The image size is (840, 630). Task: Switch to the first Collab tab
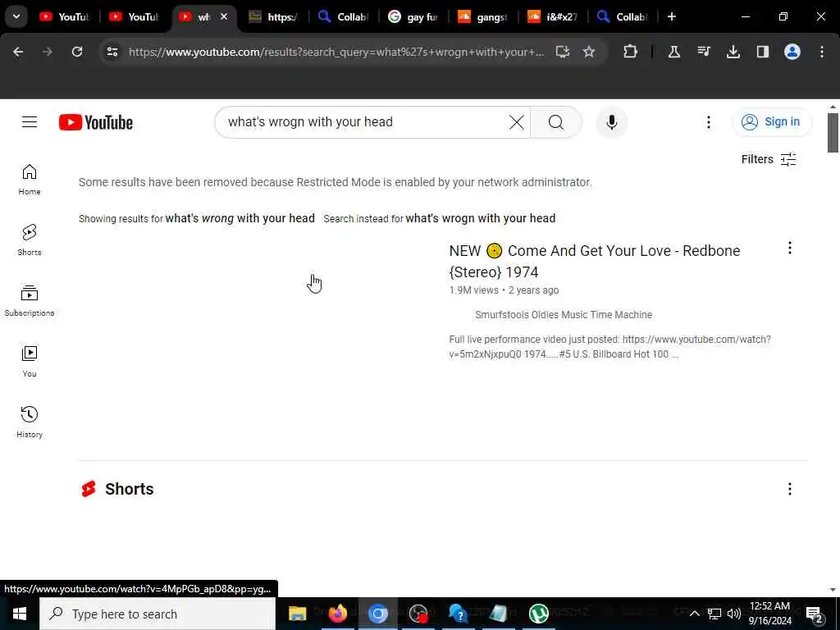click(x=344, y=17)
